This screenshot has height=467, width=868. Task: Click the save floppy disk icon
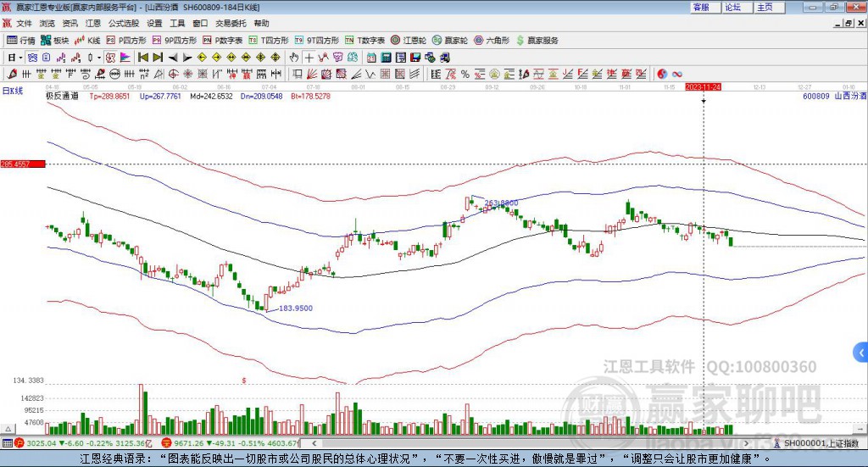[415, 58]
